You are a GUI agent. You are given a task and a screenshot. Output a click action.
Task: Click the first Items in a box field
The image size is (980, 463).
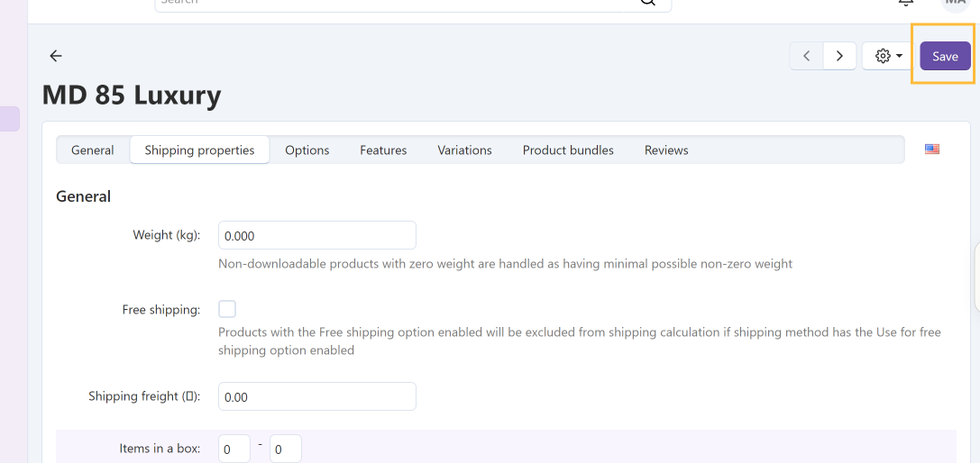[234, 449]
